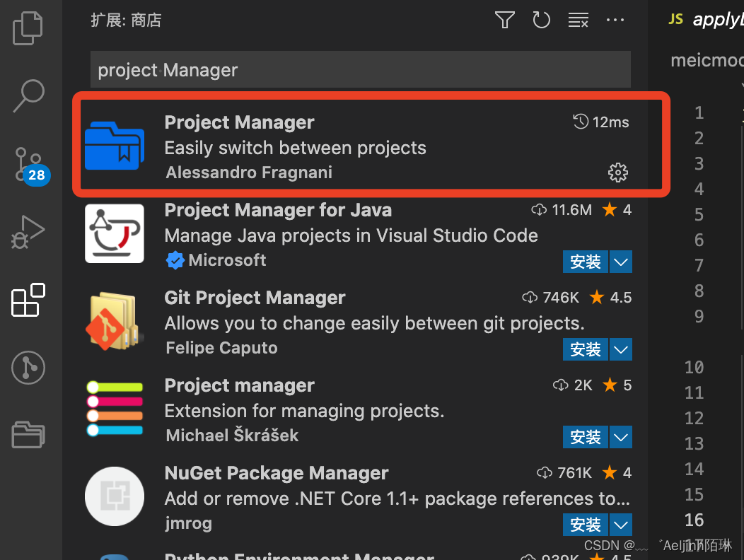
Task: Open the Project Manager extension manage gear
Action: pos(618,173)
